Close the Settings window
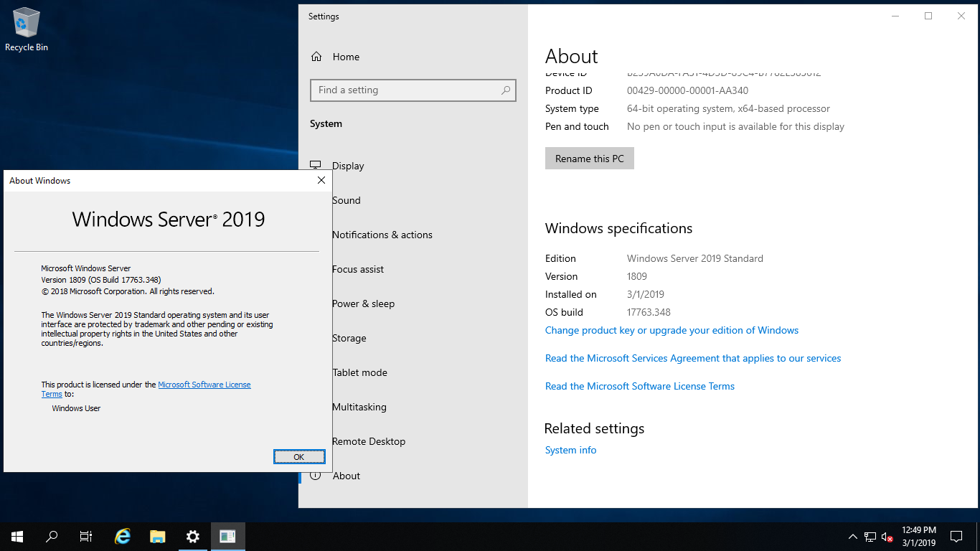 pyautogui.click(x=961, y=16)
